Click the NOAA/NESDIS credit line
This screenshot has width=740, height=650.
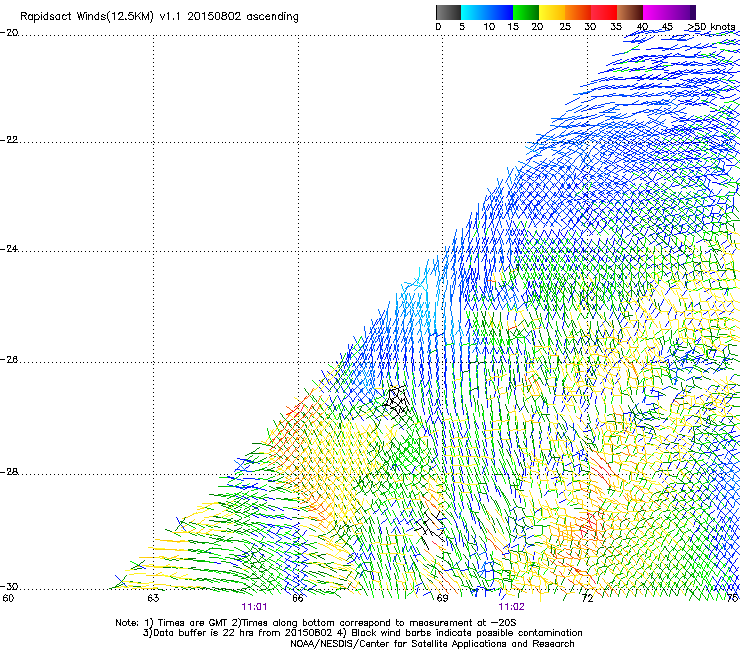coord(432,644)
